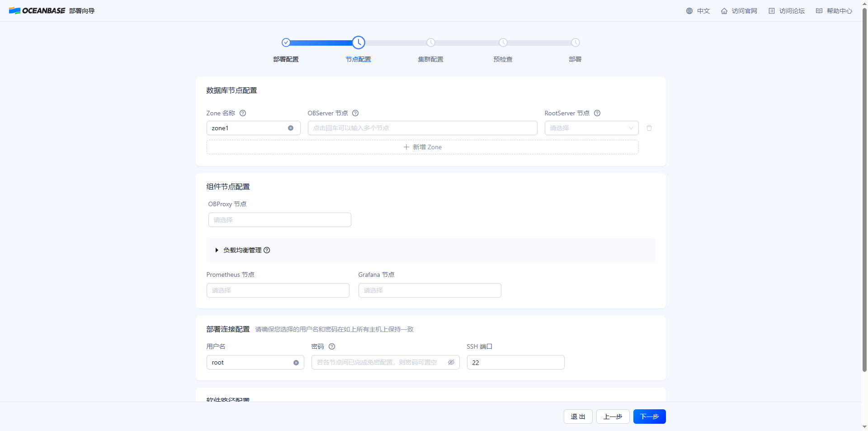Click the 部署 step label
The height and width of the screenshot is (431, 868).
pos(576,59)
